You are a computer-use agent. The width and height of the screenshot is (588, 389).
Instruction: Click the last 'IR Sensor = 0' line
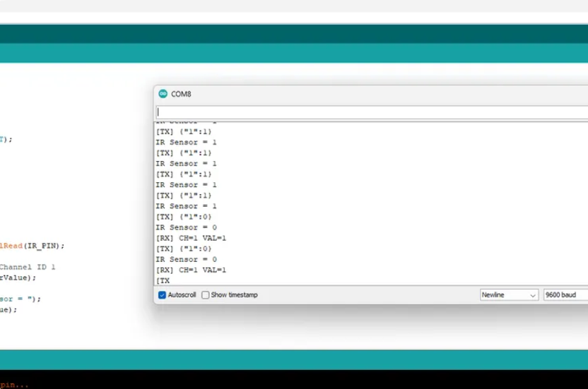[187, 259]
